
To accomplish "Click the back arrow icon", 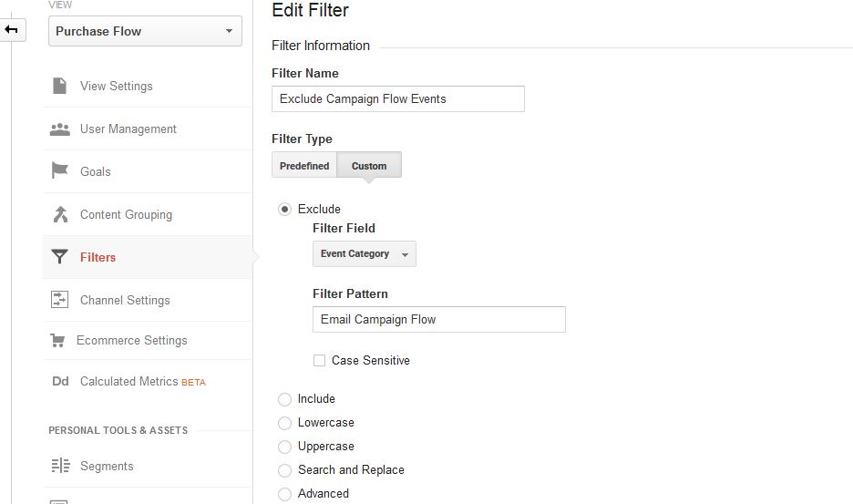I will pyautogui.click(x=11, y=30).
